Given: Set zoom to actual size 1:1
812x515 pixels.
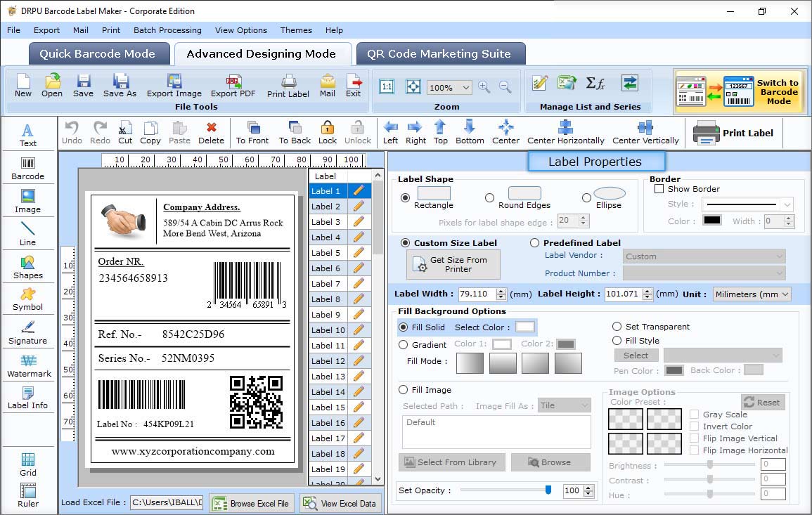Looking at the screenshot, I should [387, 86].
